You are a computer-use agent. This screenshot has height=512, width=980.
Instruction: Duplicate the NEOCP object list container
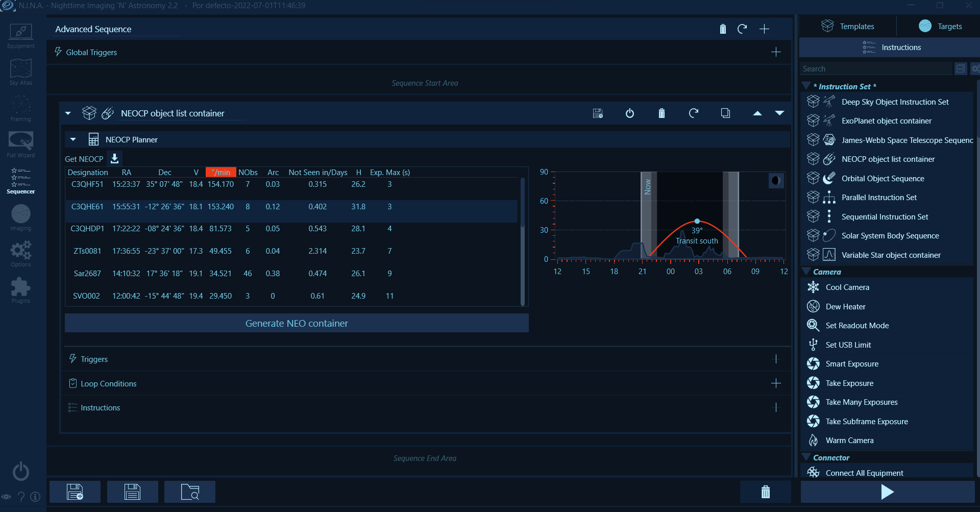[725, 113]
